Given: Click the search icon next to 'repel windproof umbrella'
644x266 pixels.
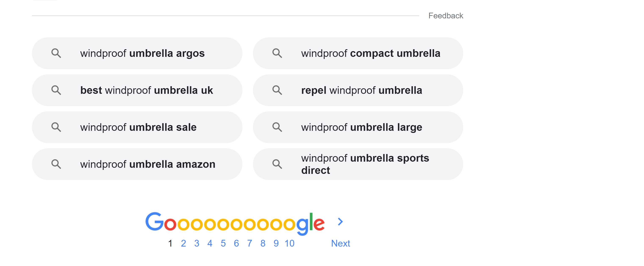Looking at the screenshot, I should pyautogui.click(x=277, y=90).
